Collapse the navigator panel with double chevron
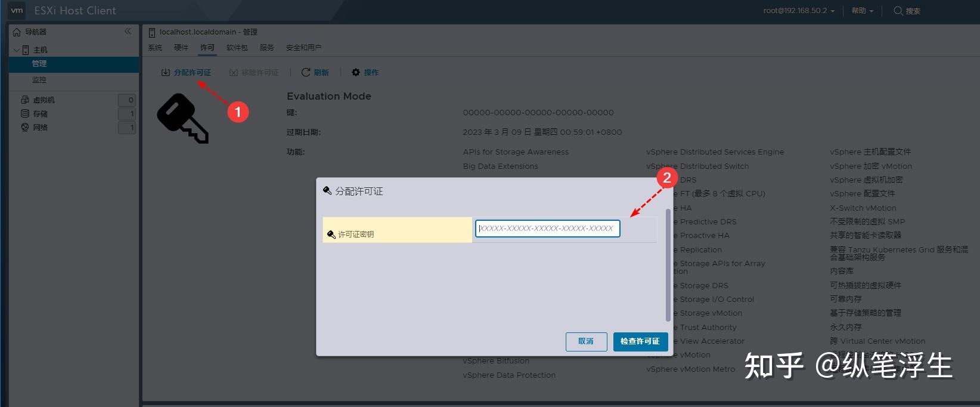The image size is (980, 407). [128, 31]
